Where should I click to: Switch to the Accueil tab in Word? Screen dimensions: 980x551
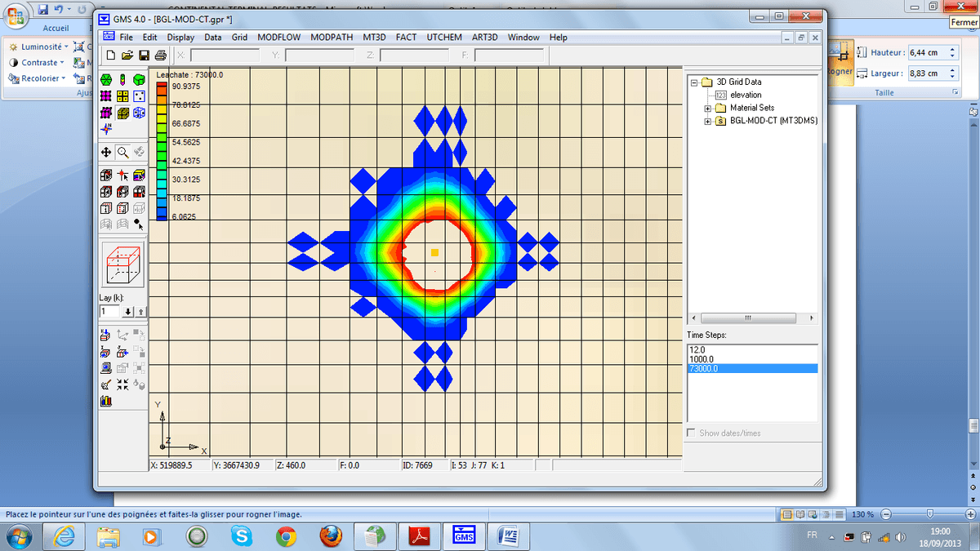point(55,27)
